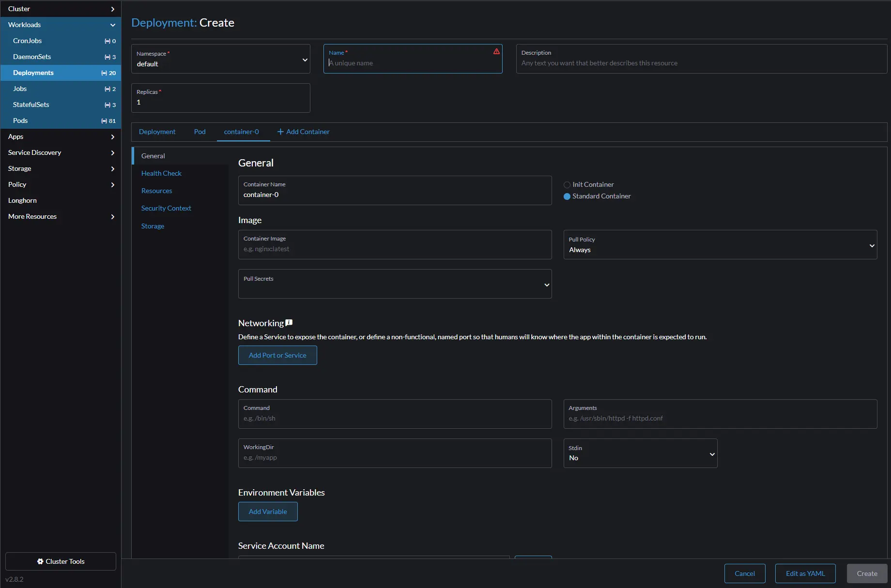Focus the Container Image input field
The image size is (891, 588).
point(395,249)
